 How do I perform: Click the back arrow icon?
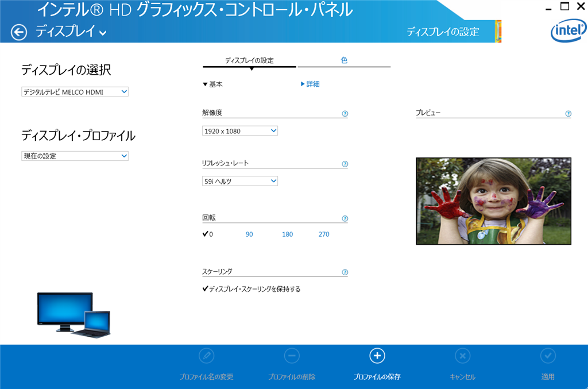tap(19, 32)
